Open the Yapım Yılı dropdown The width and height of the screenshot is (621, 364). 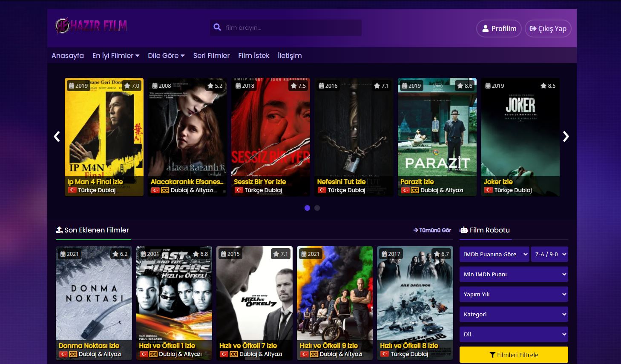[514, 294]
